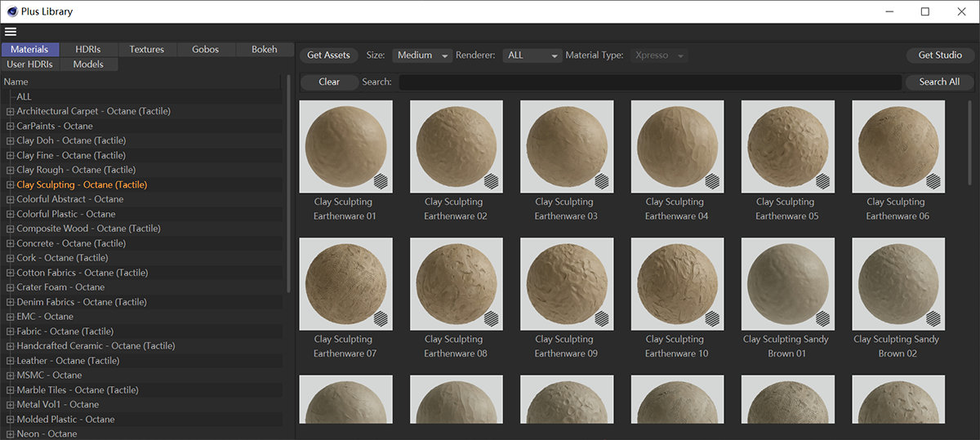Click striped badge on Earthenware 06 thumbnail
This screenshot has width=980, height=440.
tap(933, 180)
